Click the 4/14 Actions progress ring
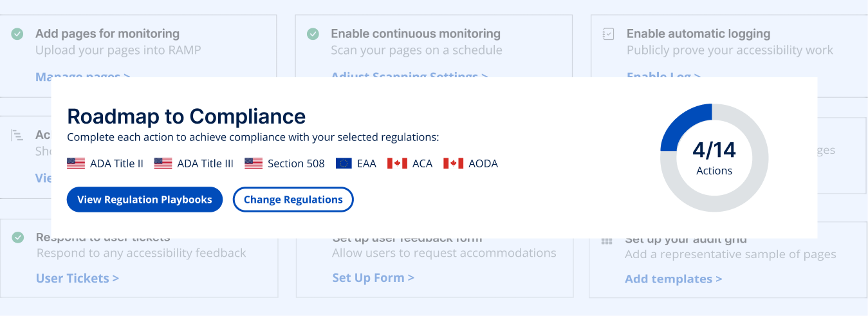This screenshot has width=868, height=316. coord(714,158)
